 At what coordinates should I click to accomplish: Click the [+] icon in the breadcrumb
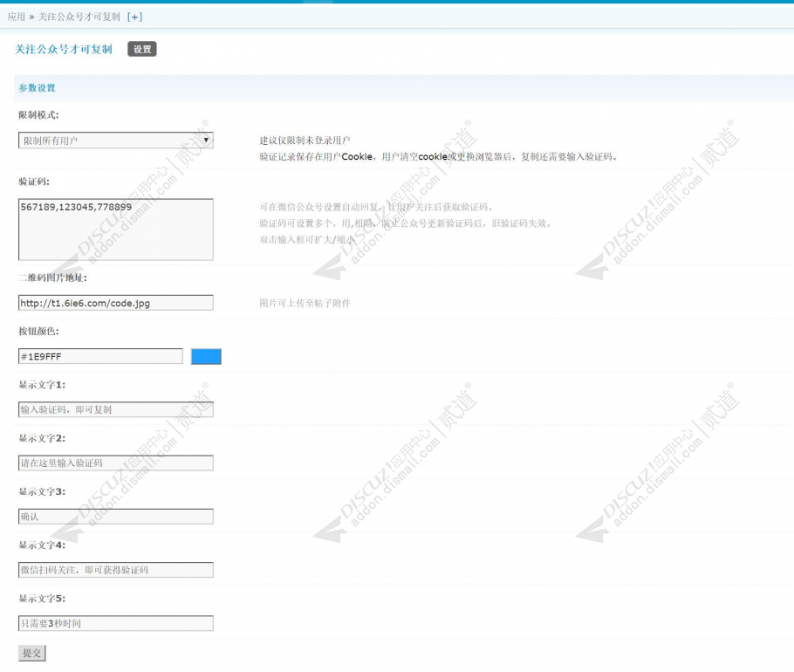click(134, 17)
